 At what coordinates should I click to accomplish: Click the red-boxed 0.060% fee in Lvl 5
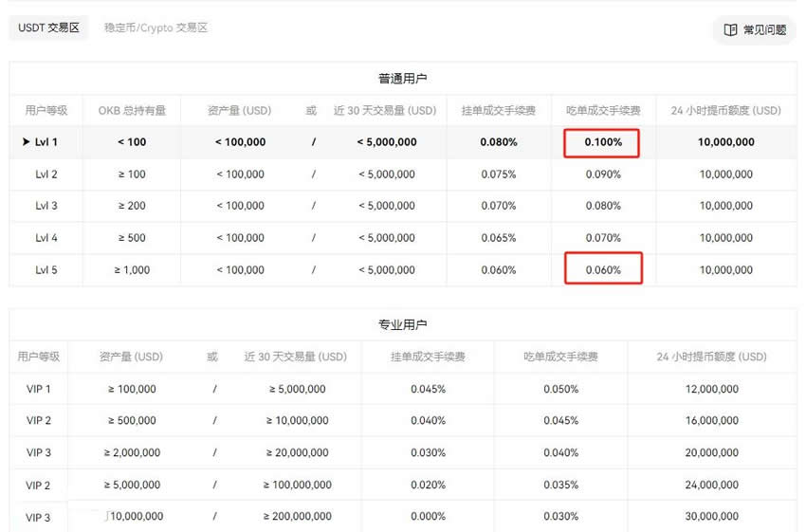click(602, 269)
